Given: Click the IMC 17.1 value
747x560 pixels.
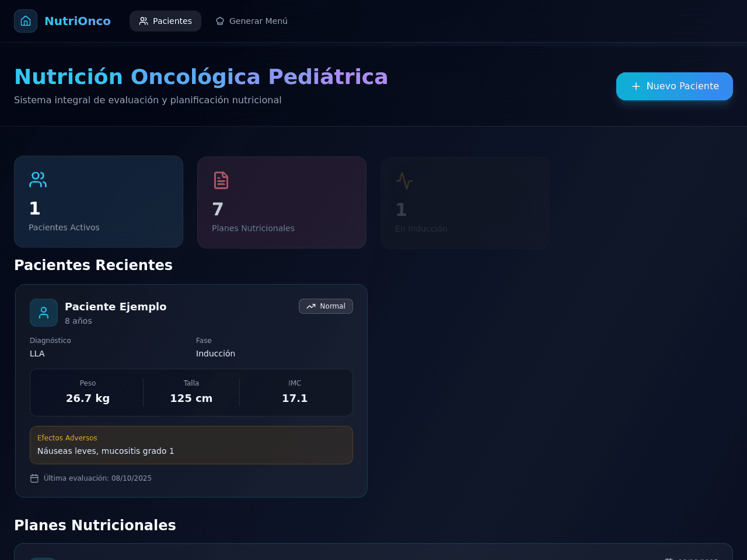Looking at the screenshot, I should coord(295,398).
